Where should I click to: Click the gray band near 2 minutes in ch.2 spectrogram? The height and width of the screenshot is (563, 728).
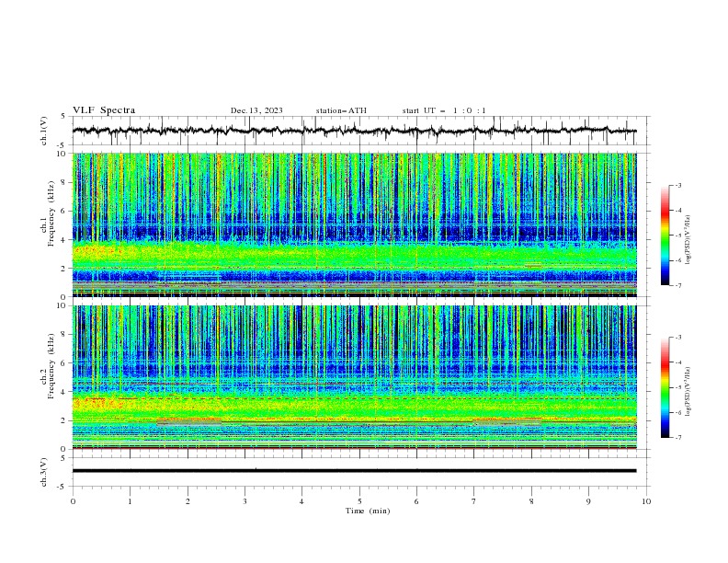click(189, 421)
